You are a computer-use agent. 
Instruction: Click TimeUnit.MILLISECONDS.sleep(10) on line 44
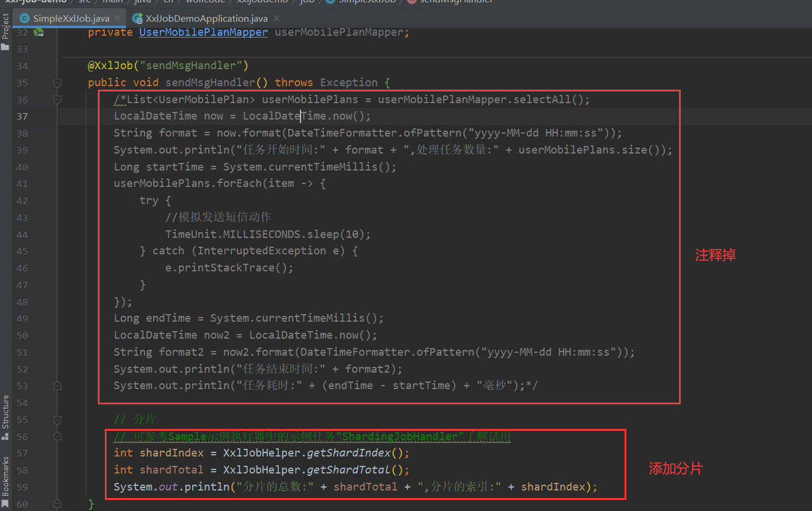pyautogui.click(x=265, y=234)
